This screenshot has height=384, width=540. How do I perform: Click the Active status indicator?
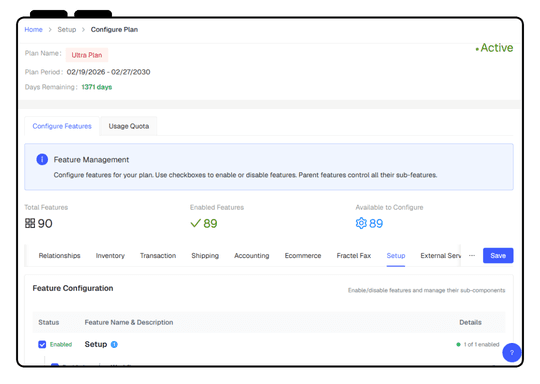(x=494, y=48)
